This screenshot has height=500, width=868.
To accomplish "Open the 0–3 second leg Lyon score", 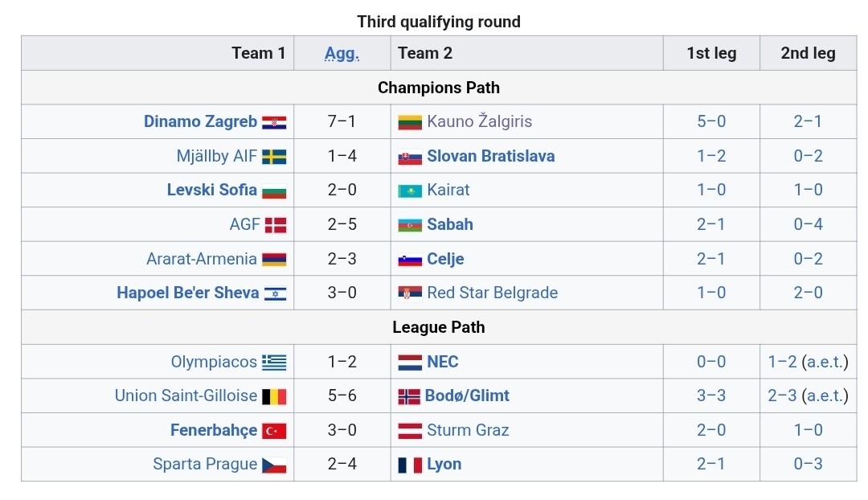I will (x=809, y=464).
